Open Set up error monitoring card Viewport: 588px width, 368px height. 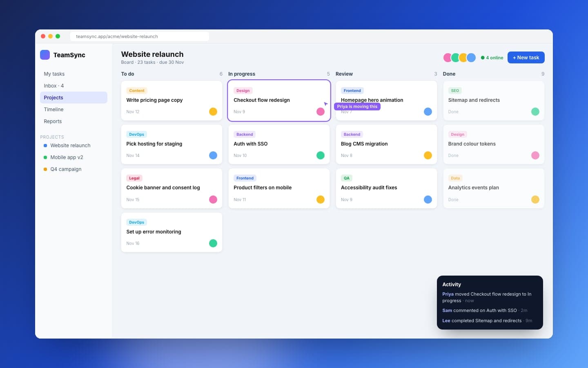coord(171,232)
